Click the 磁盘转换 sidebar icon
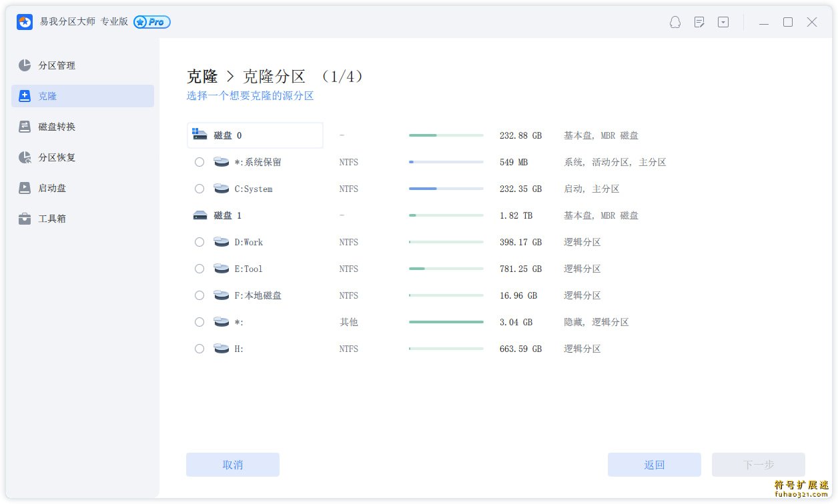The width and height of the screenshot is (838, 504). [x=25, y=127]
